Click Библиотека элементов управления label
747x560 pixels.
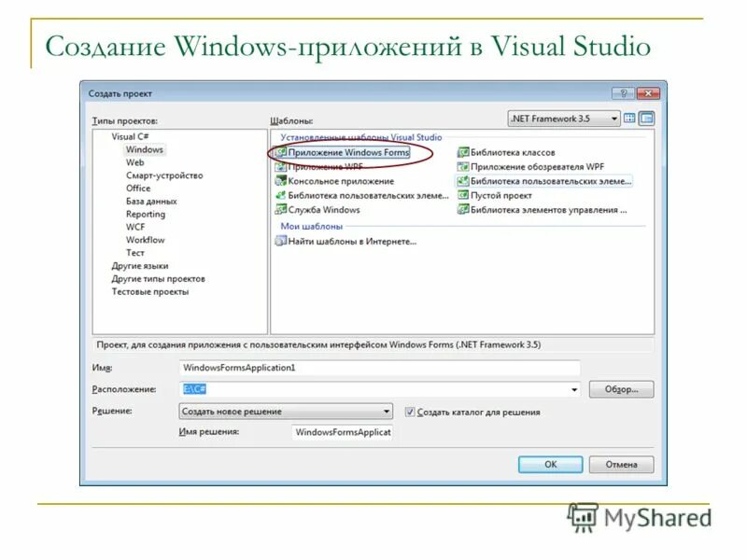548,209
